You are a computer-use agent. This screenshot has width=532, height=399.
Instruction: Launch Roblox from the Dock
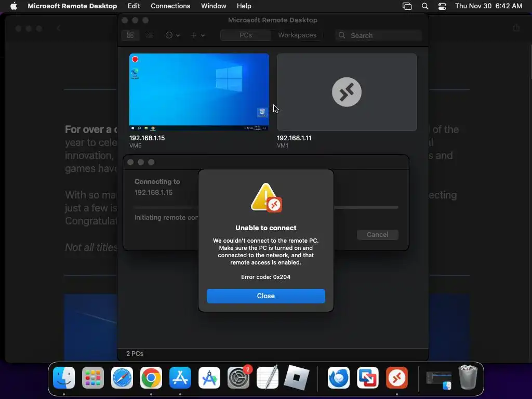[297, 378]
